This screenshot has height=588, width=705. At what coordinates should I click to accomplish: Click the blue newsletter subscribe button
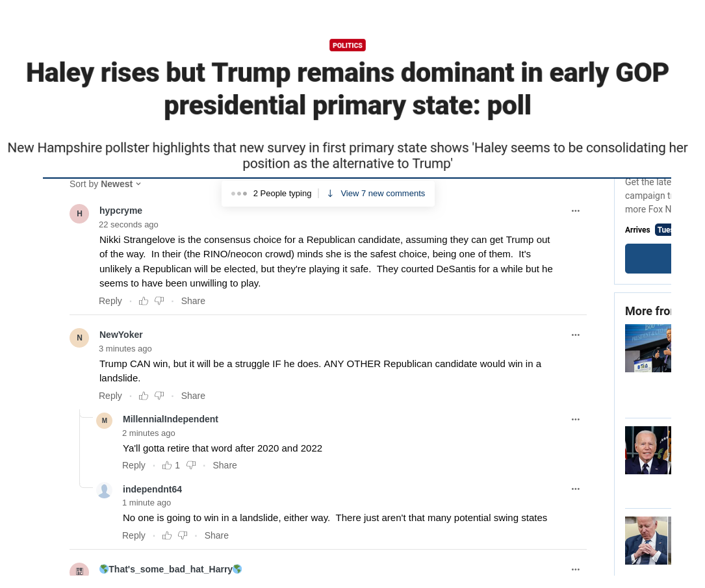pyautogui.click(x=648, y=259)
